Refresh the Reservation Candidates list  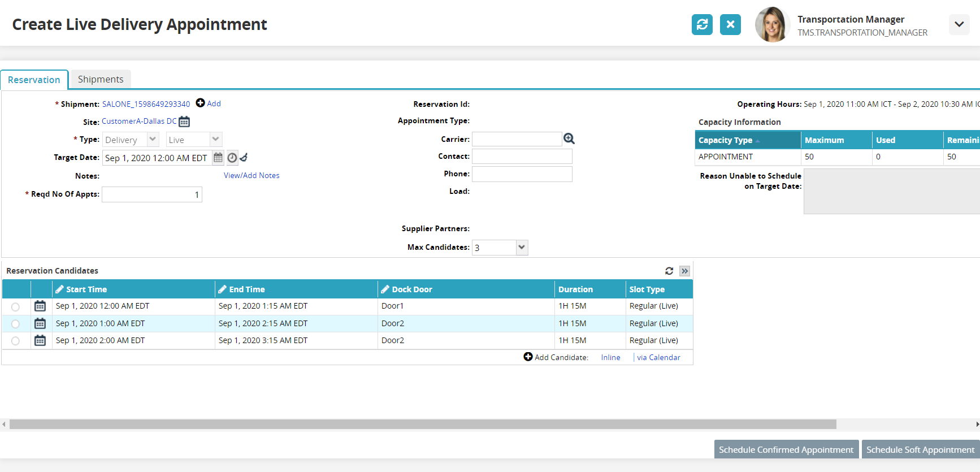tap(669, 271)
